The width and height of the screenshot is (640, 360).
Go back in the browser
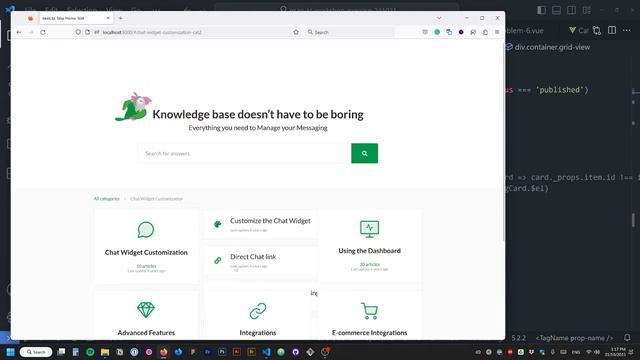tap(19, 32)
